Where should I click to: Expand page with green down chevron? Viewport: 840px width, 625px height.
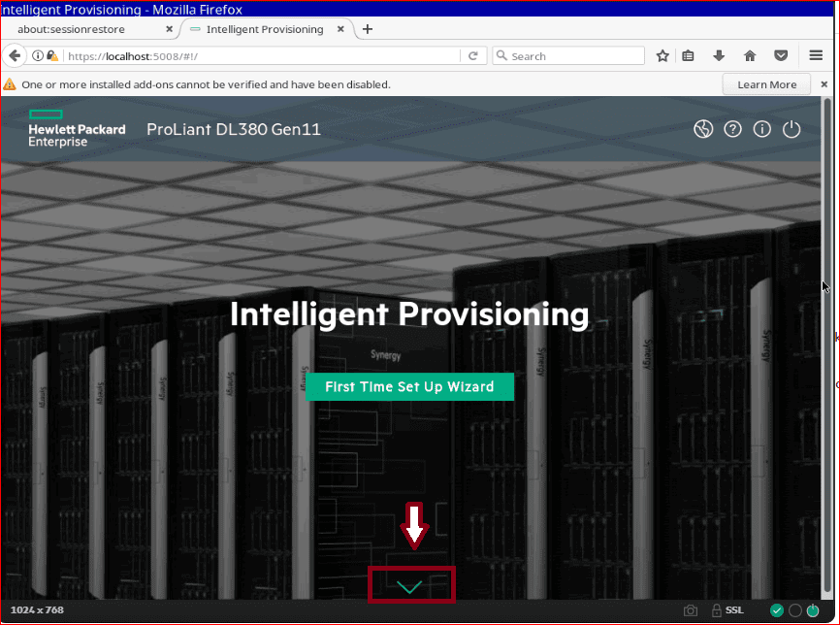pos(410,586)
